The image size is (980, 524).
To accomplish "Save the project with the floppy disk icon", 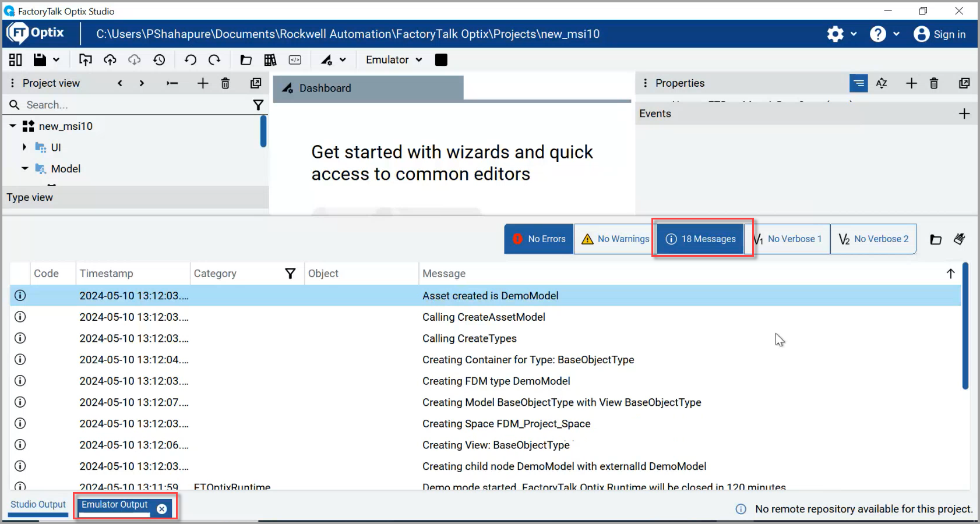I will click(x=40, y=60).
